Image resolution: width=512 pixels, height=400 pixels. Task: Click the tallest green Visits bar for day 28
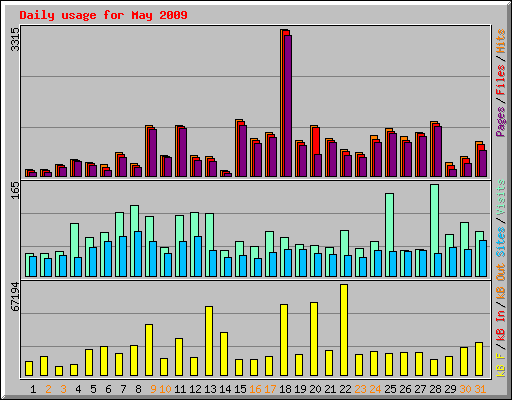point(434,230)
